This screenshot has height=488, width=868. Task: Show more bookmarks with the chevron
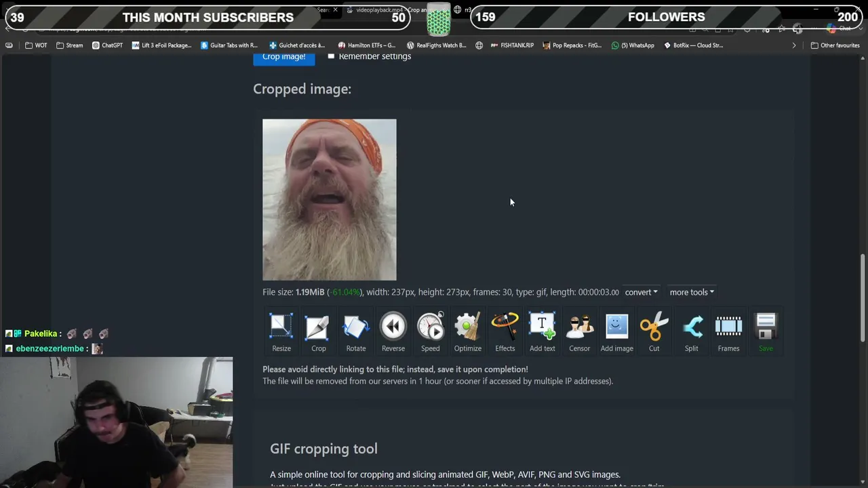click(794, 45)
